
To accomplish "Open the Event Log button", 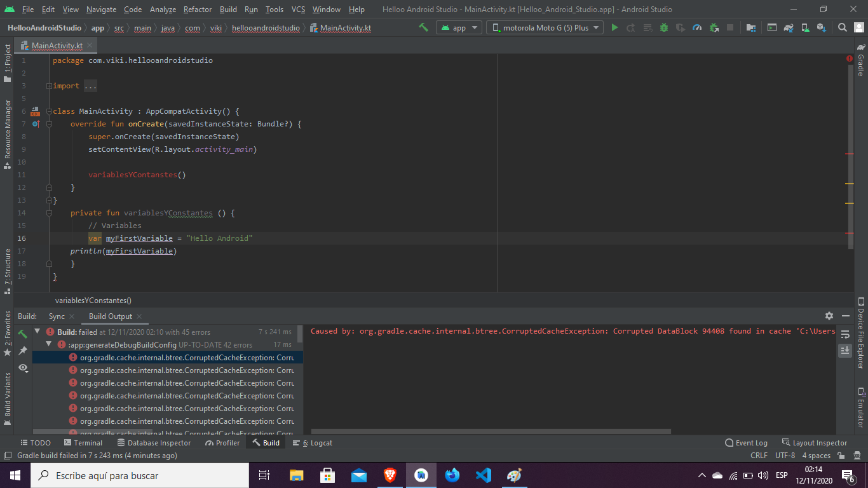I will tap(746, 443).
